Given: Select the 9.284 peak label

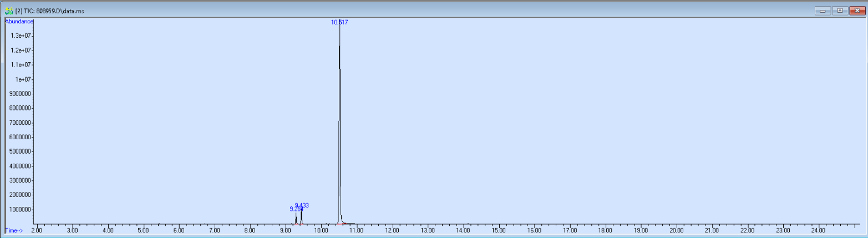Looking at the screenshot, I should pyautogui.click(x=296, y=209).
